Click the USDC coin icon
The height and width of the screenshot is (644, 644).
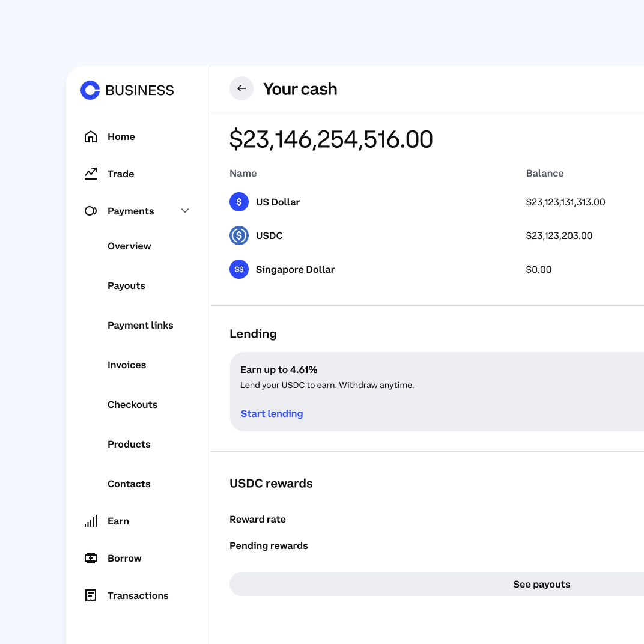(239, 235)
